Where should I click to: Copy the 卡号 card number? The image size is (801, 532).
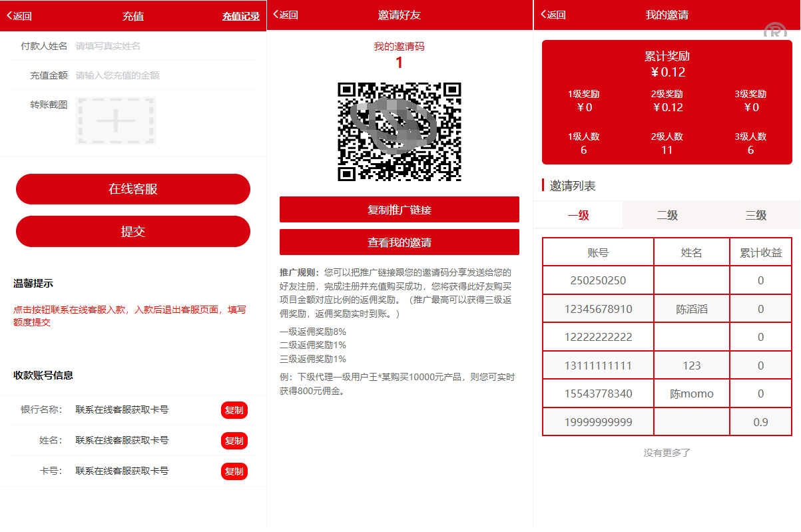234,471
